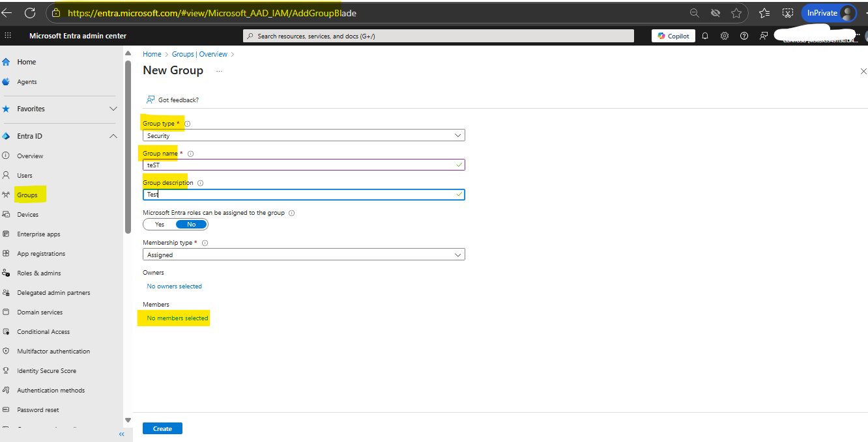
Task: Click the Group name input field
Action: [x=304, y=165]
